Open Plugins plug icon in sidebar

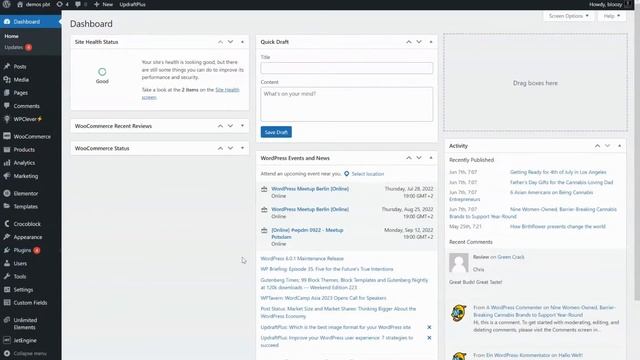(x=7, y=250)
